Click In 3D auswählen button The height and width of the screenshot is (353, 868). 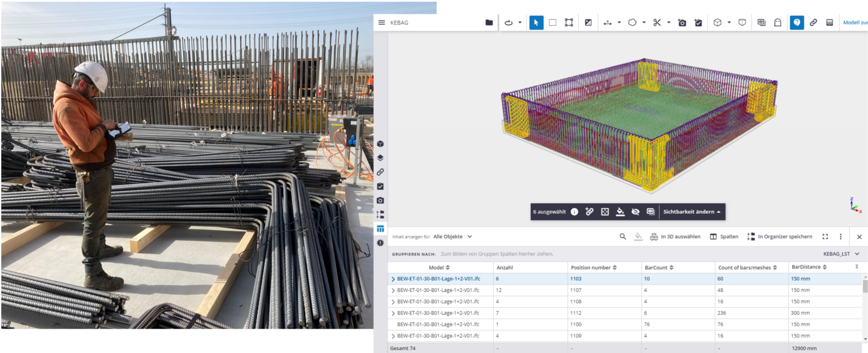coord(675,236)
